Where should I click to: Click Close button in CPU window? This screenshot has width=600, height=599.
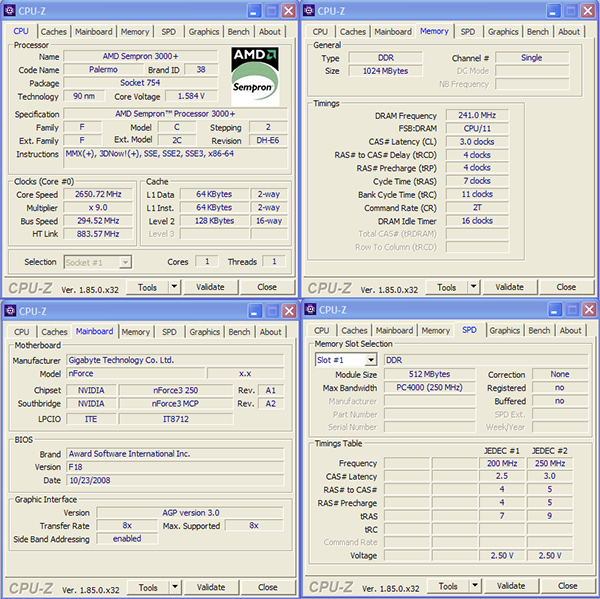[267, 287]
